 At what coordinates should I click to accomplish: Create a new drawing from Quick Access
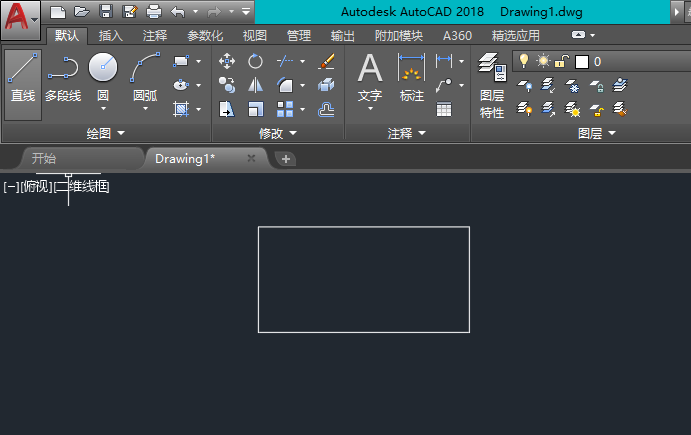58,12
